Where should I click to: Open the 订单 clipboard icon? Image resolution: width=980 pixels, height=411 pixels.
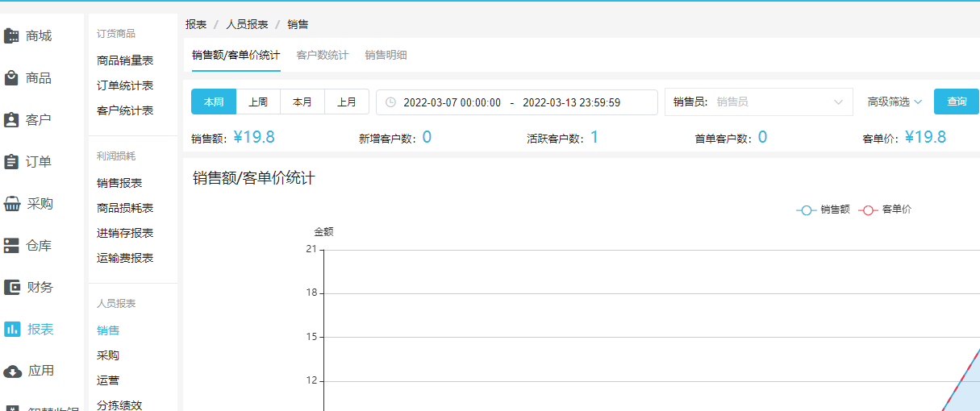point(11,161)
